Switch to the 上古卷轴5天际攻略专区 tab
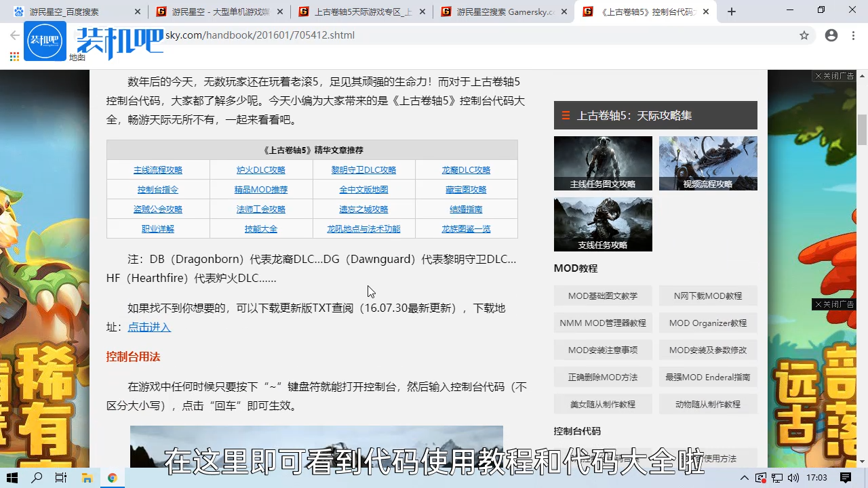868x488 pixels. click(357, 12)
